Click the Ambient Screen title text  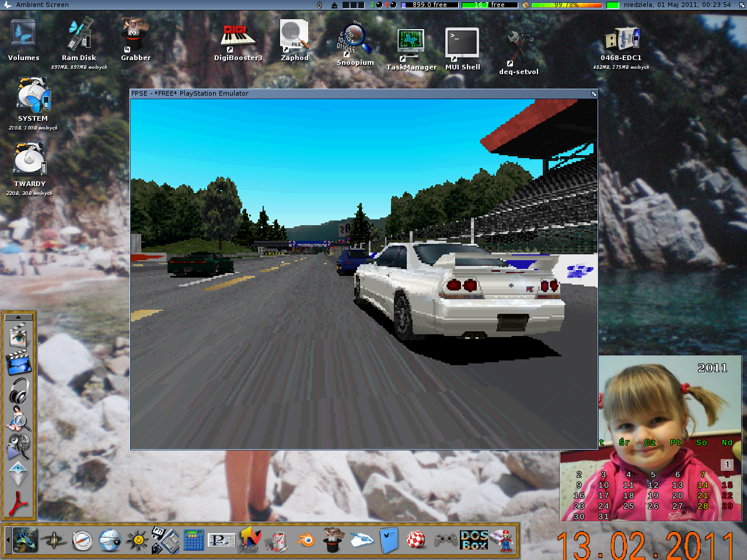(42, 5)
